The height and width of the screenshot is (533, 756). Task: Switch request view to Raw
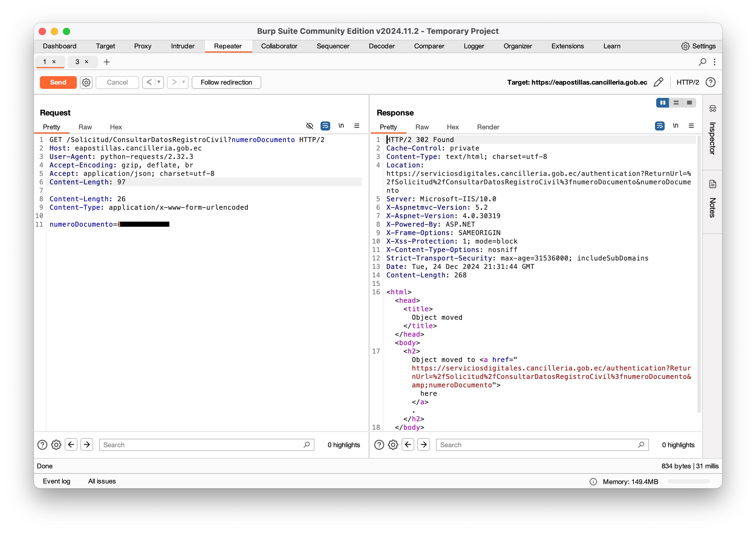[85, 127]
